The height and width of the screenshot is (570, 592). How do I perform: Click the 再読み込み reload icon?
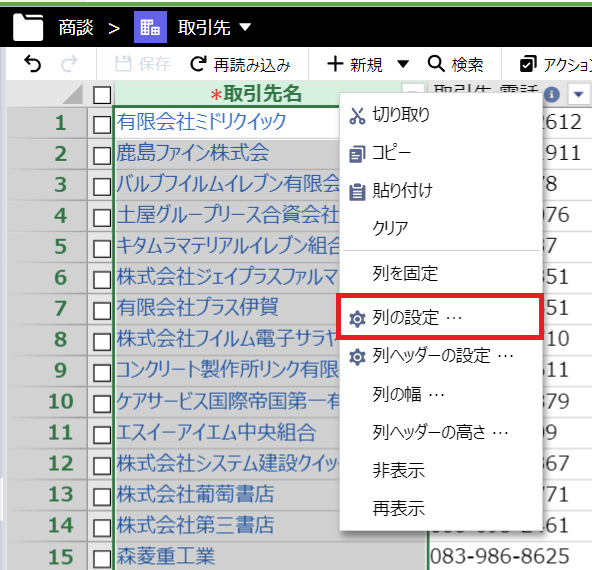point(198,64)
